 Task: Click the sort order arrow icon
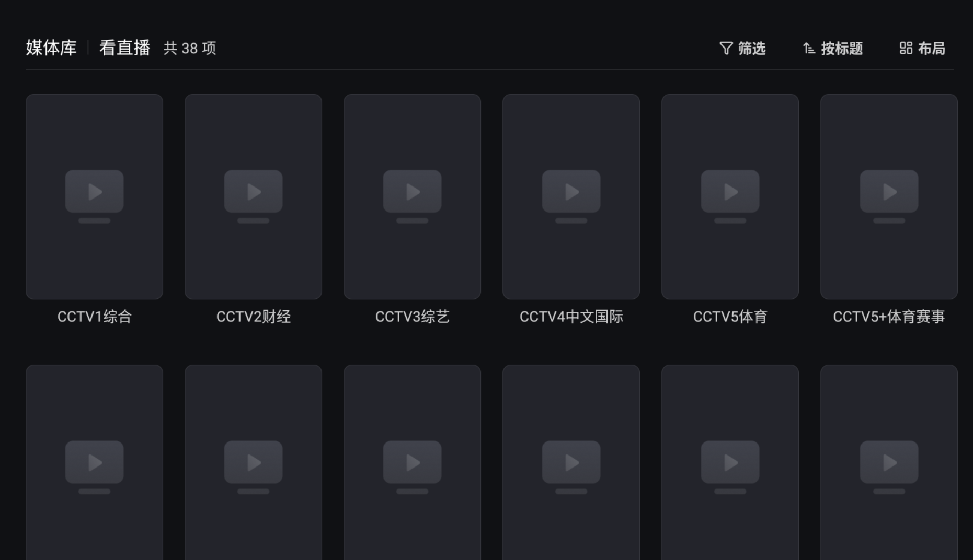tap(809, 49)
